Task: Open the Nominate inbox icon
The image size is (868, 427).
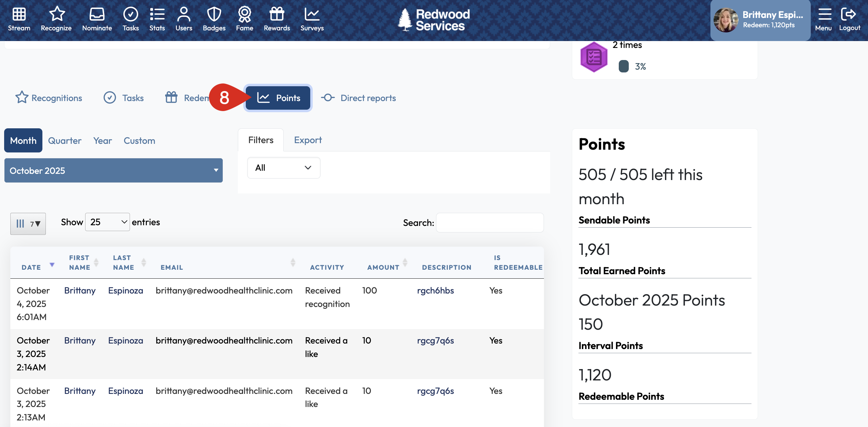Action: click(97, 14)
